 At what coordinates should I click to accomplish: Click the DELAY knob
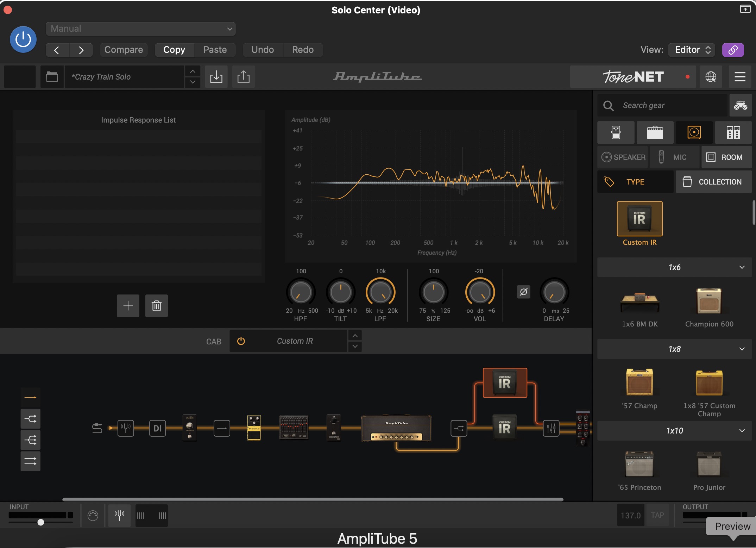click(x=554, y=292)
